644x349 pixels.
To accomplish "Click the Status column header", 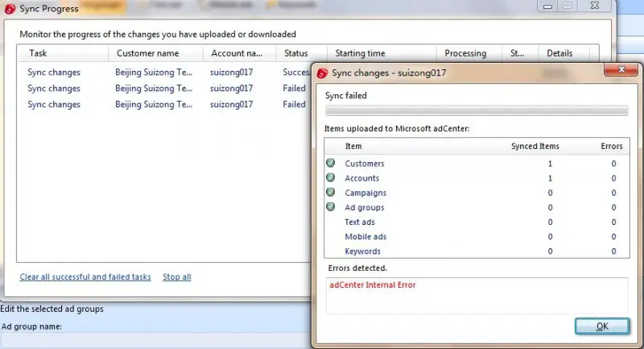I will click(301, 53).
